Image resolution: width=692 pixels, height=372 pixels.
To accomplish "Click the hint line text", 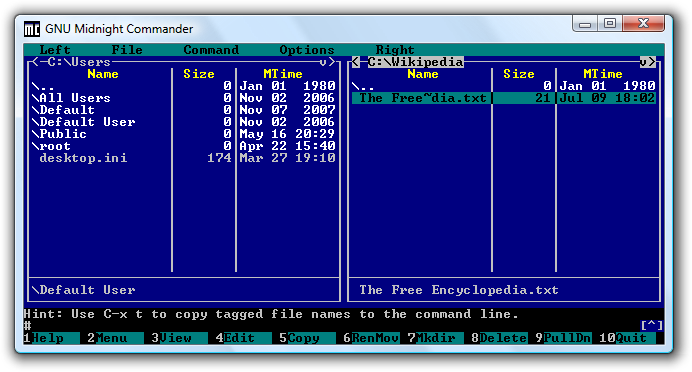I will point(271,314).
